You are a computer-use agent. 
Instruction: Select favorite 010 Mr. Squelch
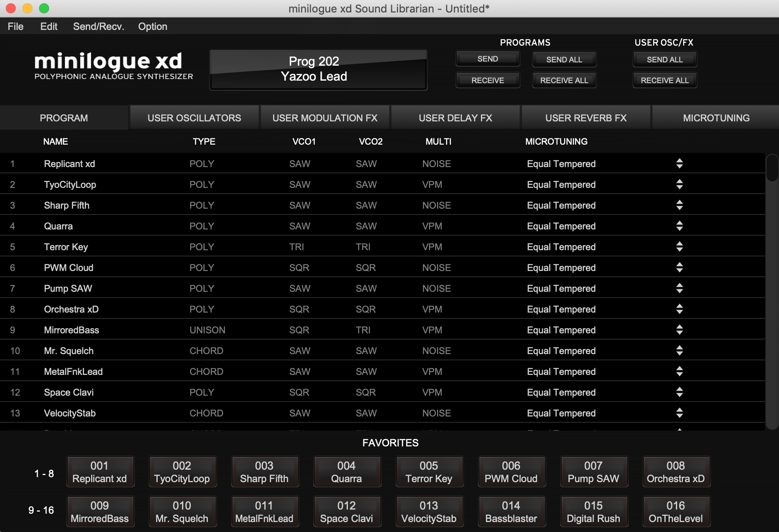[x=182, y=512]
